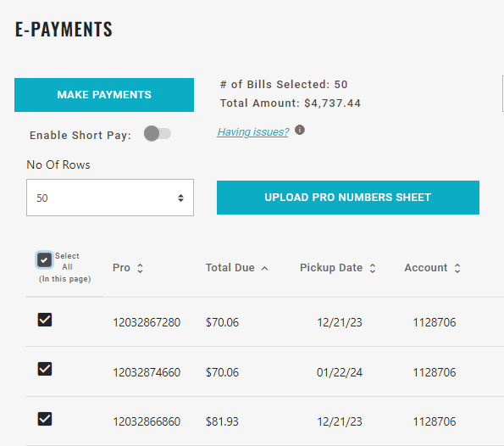Sort by Pickup Date arrows icon
The image size is (504, 446).
[373, 268]
